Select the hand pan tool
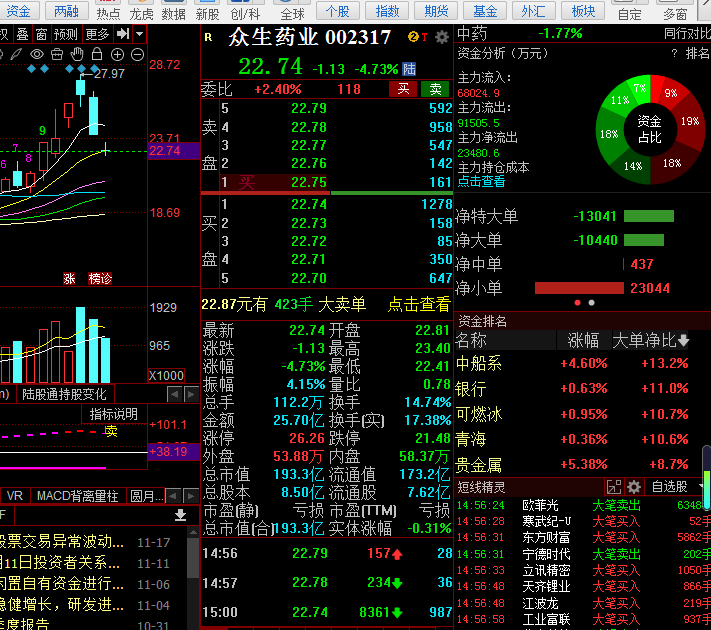 pos(77,54)
